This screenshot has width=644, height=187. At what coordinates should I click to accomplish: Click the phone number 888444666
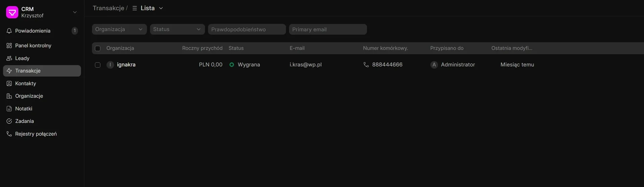(x=387, y=65)
